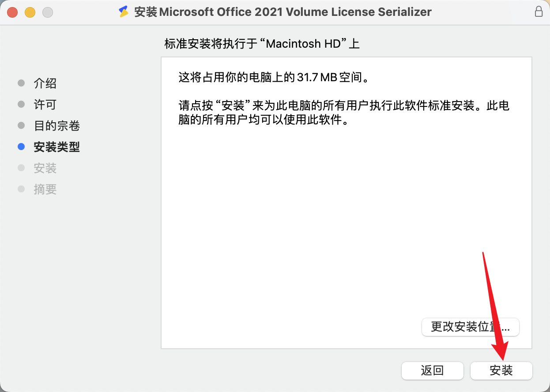Click the gray bullet next to 许可

click(x=21, y=104)
